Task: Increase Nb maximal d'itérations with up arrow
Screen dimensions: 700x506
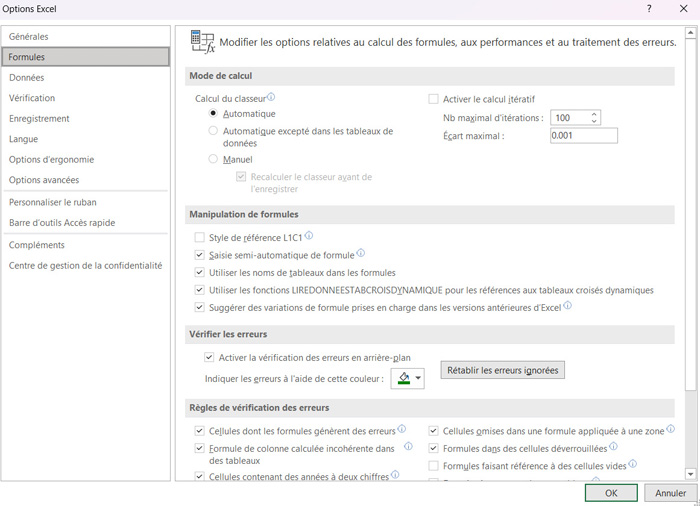Action: tap(595, 113)
